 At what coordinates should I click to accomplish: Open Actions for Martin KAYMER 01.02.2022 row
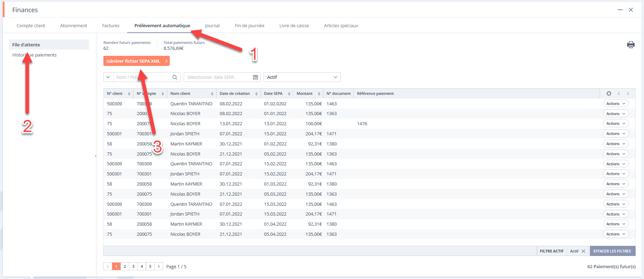pyautogui.click(x=616, y=144)
